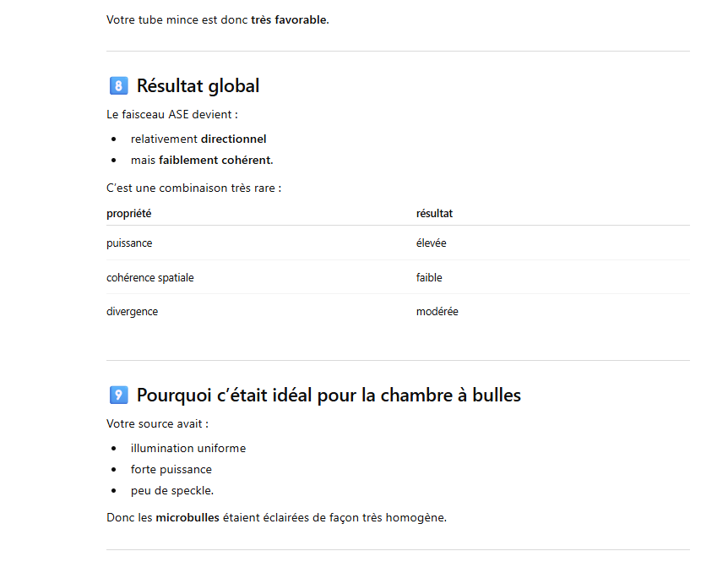Screen dimensions: 728x562
Task: Click the "illumination uniforme" bullet item
Action: tap(187, 448)
